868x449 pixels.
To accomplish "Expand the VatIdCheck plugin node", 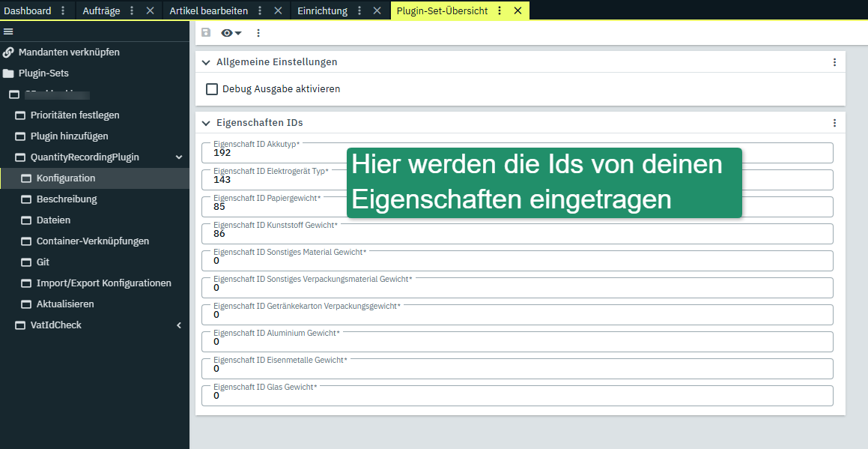I will pos(179,325).
